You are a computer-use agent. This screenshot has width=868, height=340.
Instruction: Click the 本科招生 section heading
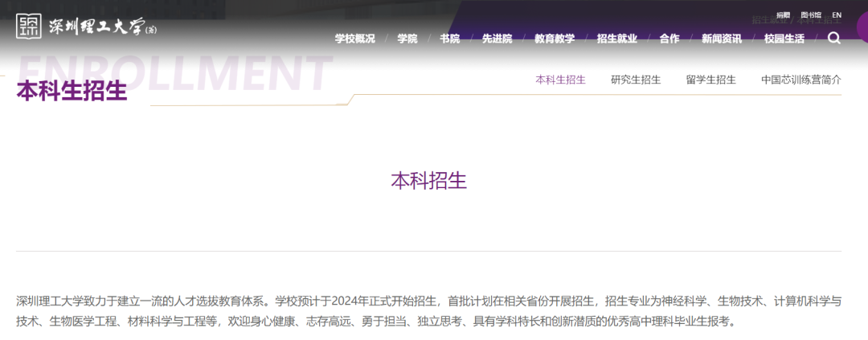coord(428,180)
